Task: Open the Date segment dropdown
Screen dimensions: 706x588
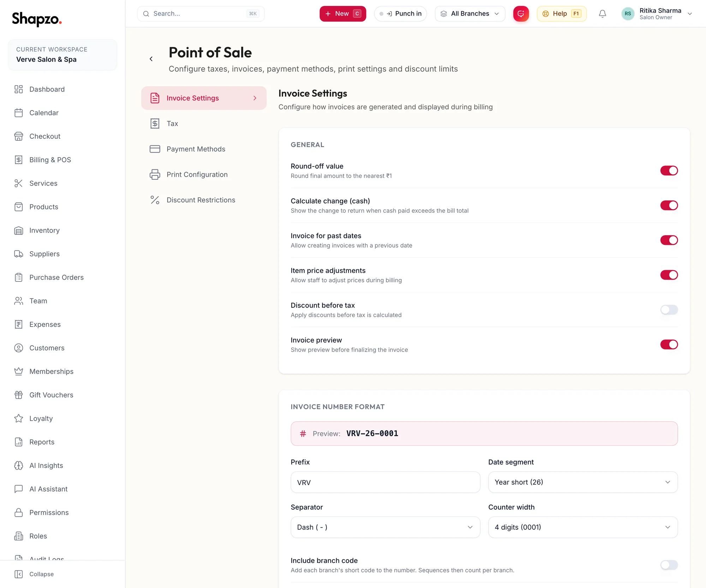Action: pyautogui.click(x=583, y=482)
